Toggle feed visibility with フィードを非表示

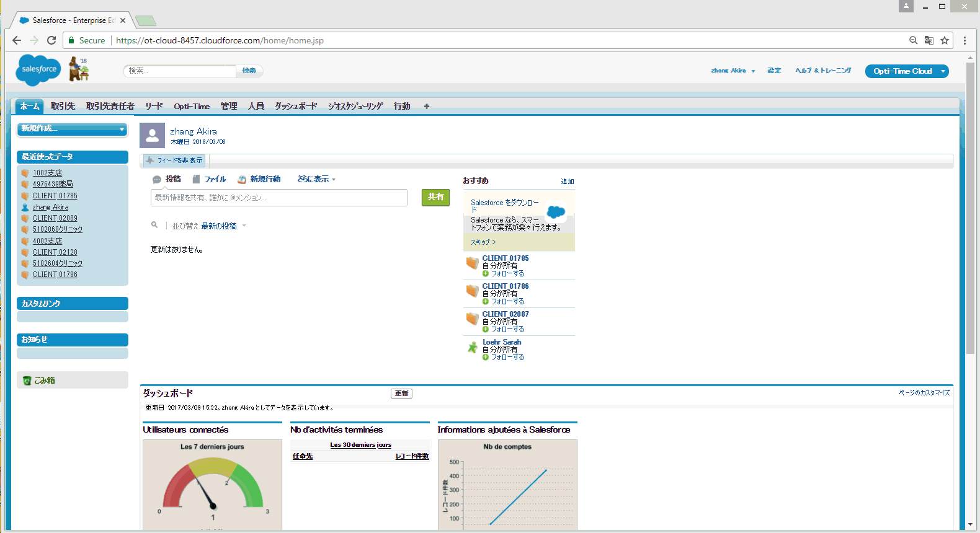174,161
